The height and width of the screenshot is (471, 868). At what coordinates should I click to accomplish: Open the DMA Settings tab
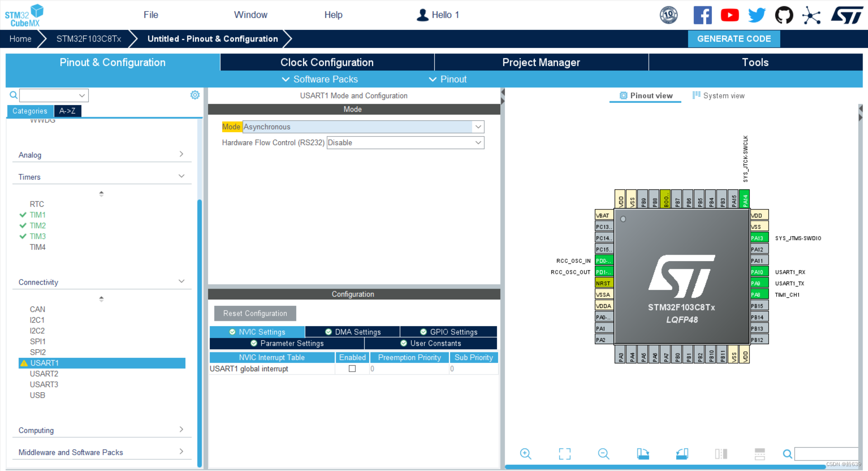click(352, 332)
